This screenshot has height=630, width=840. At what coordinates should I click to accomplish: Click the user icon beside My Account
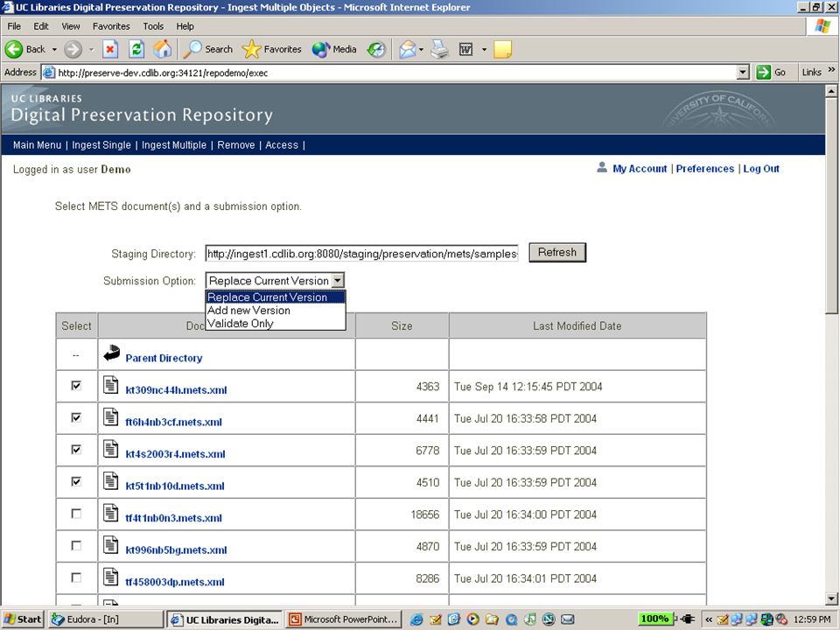click(x=602, y=168)
